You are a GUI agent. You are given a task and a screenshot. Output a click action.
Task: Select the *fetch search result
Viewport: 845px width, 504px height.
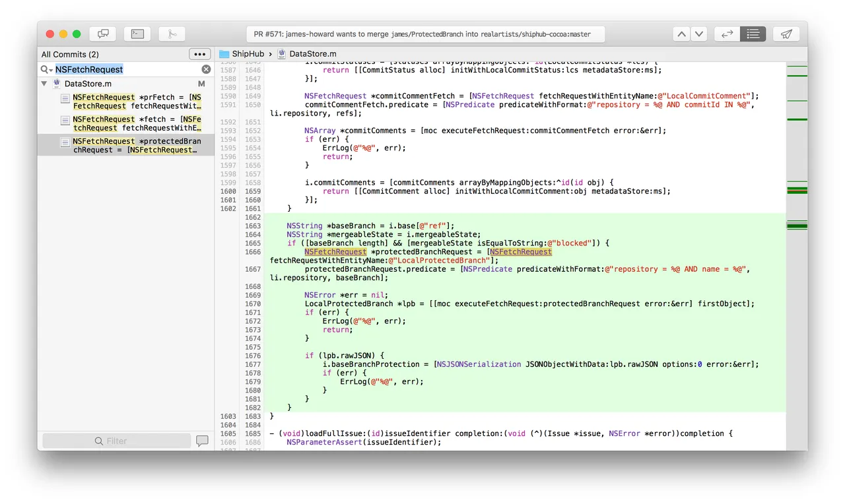[126, 123]
